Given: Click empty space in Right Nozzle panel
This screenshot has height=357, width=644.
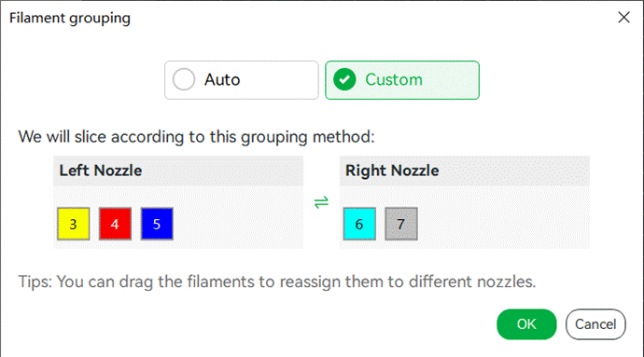Looking at the screenshot, I should click(503, 224).
